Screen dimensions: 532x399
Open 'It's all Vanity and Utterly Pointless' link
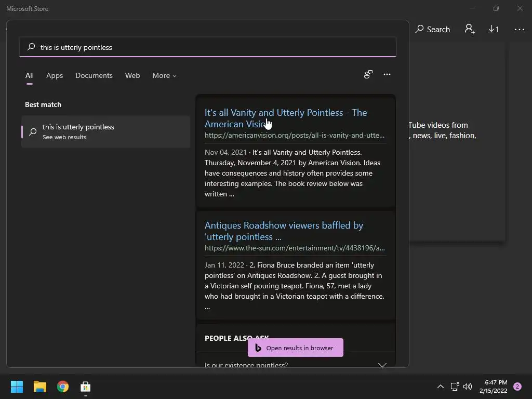click(286, 118)
